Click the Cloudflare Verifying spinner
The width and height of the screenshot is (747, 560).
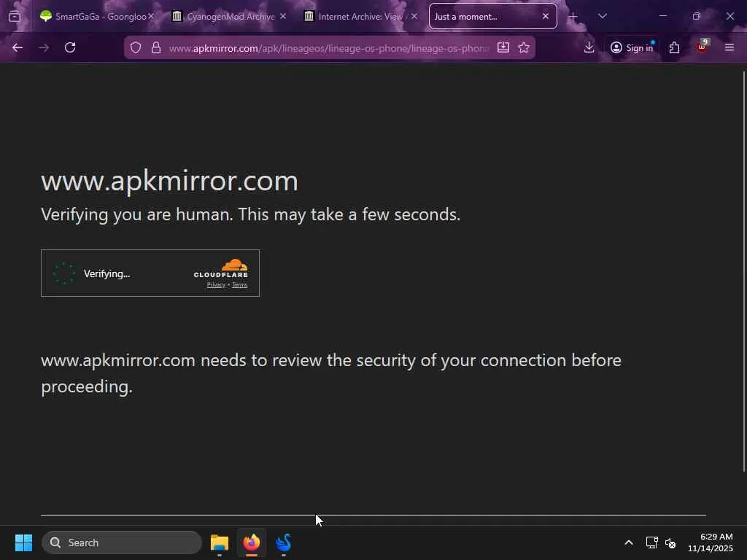pyautogui.click(x=64, y=273)
